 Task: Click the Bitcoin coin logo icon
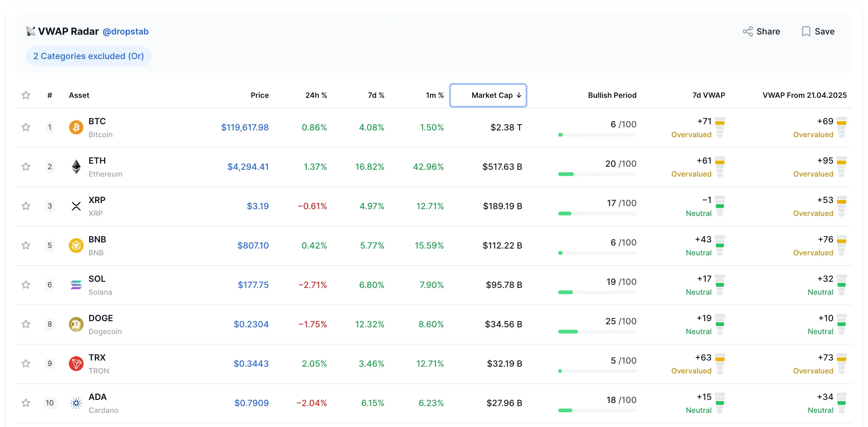76,127
